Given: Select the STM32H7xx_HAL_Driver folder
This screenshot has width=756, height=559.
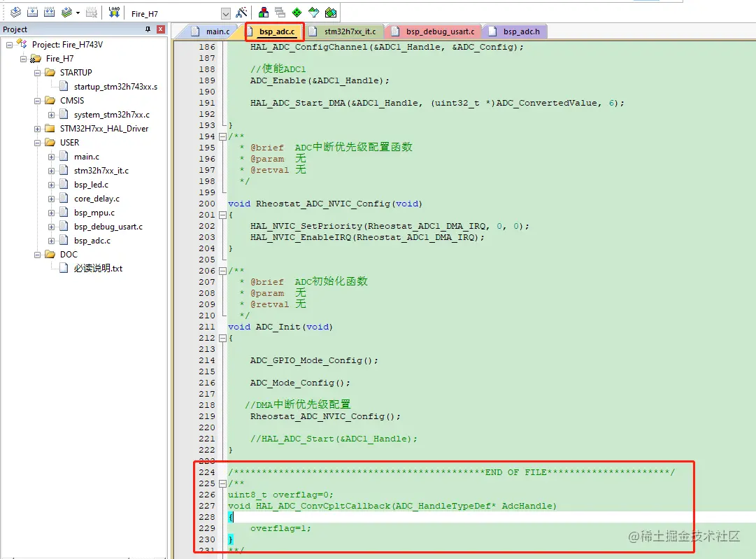Looking at the screenshot, I should (x=104, y=129).
